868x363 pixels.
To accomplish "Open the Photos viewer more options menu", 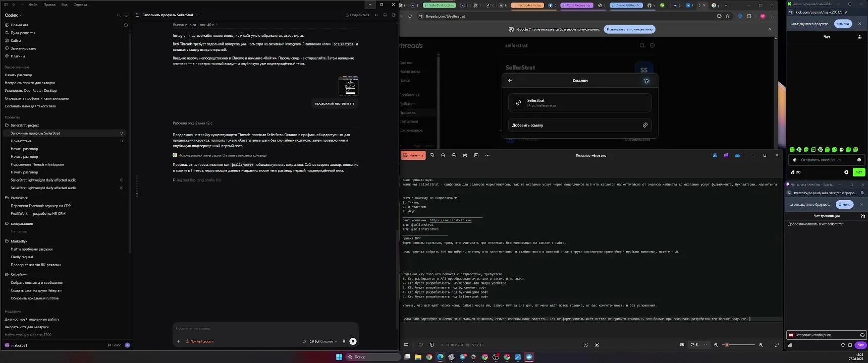I will pyautogui.click(x=487, y=155).
